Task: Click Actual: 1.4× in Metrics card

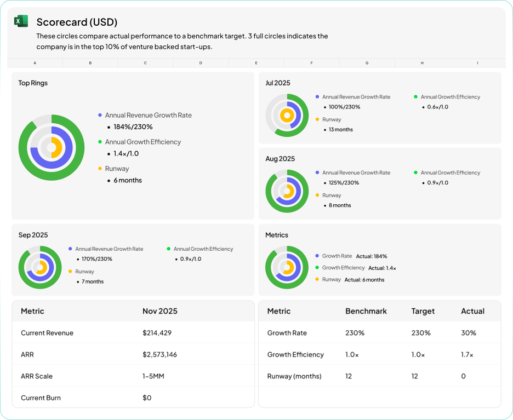Action: tap(382, 268)
